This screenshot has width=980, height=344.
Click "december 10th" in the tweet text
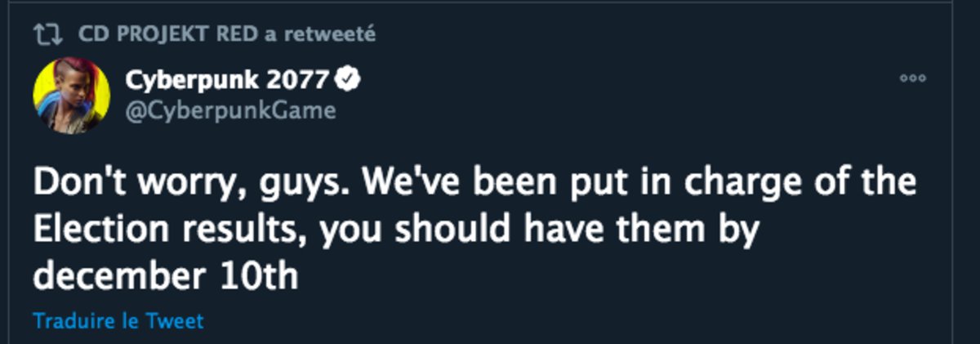pyautogui.click(x=166, y=278)
